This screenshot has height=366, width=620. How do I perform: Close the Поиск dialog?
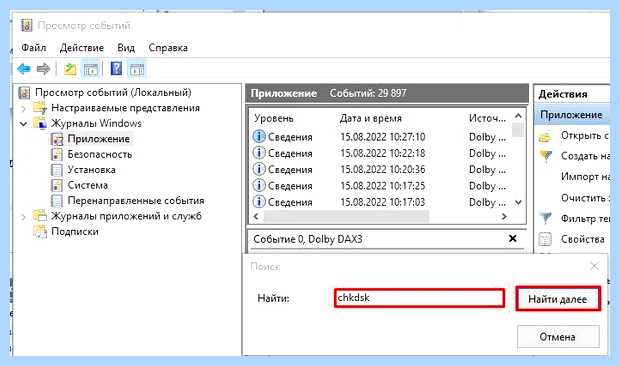[594, 266]
